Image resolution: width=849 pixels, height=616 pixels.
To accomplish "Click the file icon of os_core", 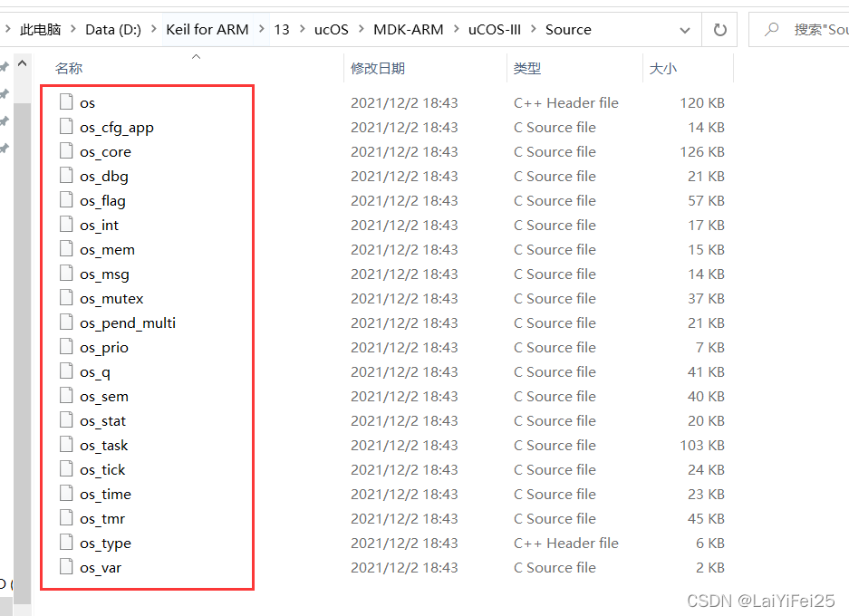I will point(66,150).
